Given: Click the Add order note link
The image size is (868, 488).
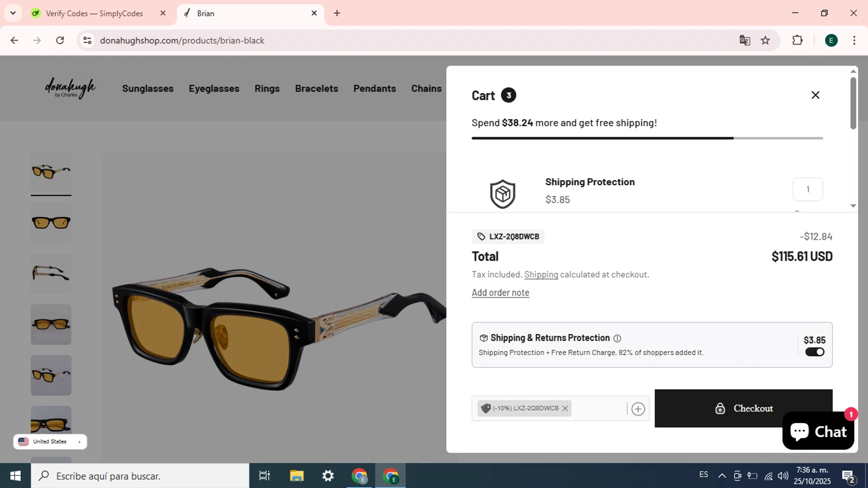Looking at the screenshot, I should click(x=501, y=293).
